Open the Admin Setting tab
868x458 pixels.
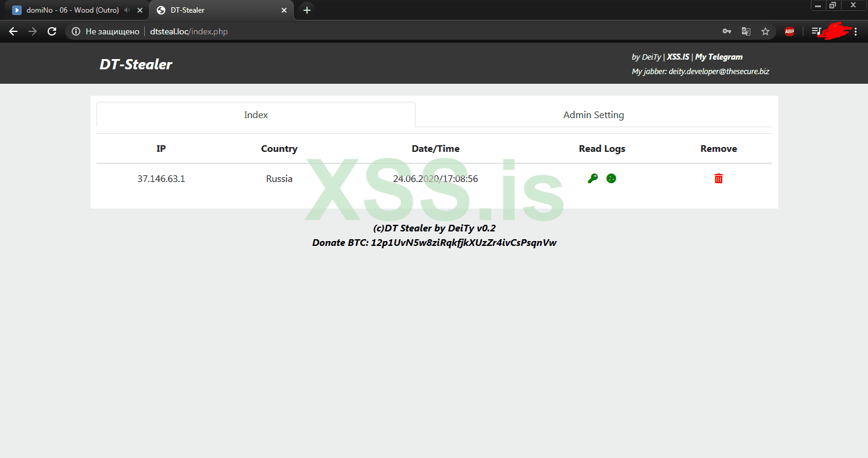click(594, 114)
